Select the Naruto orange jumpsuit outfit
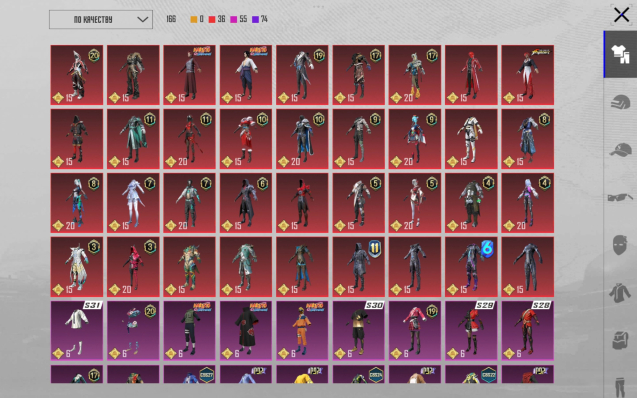637x398 pixels. tap(302, 331)
